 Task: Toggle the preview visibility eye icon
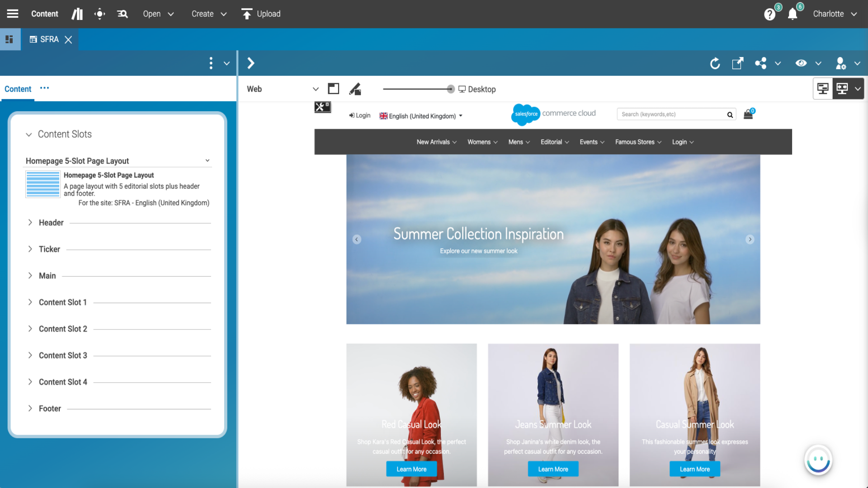(x=801, y=63)
